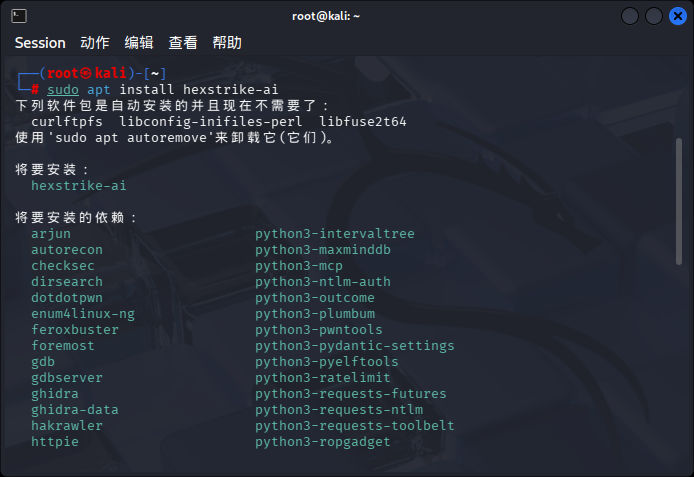Minimize the terminal window
Image resolution: width=694 pixels, height=477 pixels.
(x=630, y=16)
